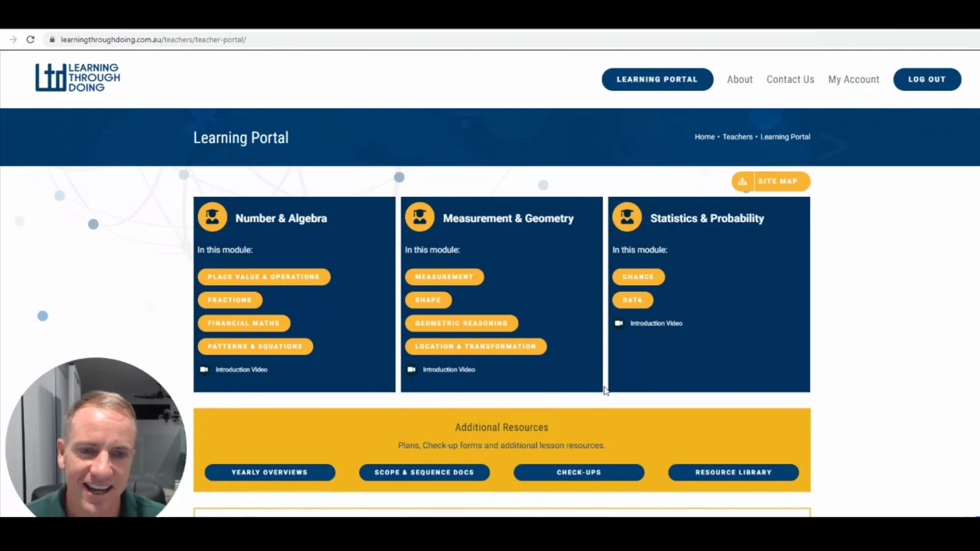Screen dimensions: 980x551
Task: Click the Statistics & Probability graduate icon
Action: click(x=627, y=217)
